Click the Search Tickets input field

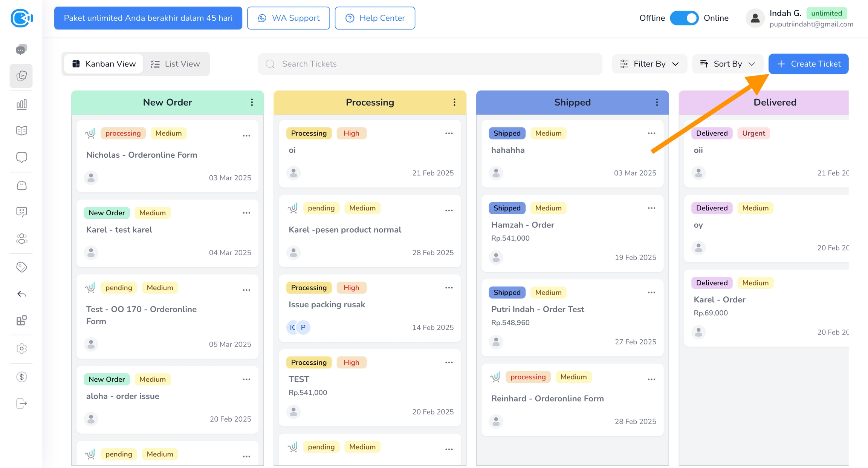[429, 64]
